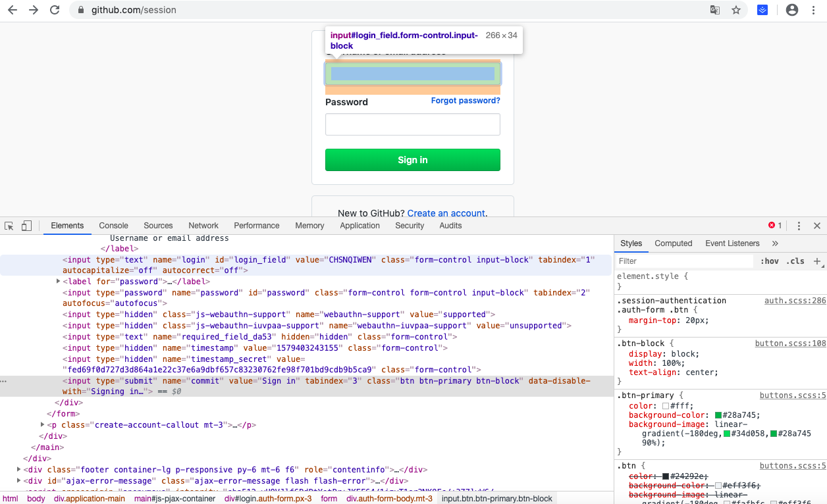
Task: Click the div.application-main breadcrumb
Action: click(90, 499)
